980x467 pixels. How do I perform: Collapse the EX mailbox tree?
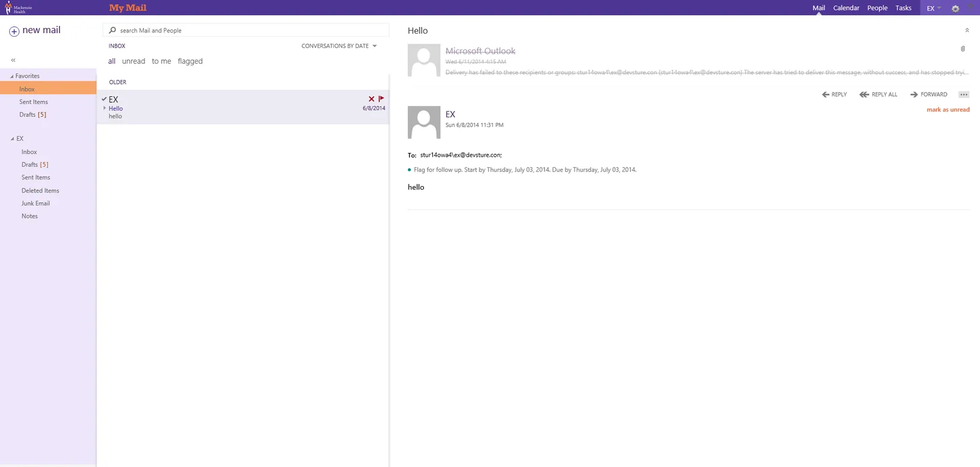click(x=12, y=139)
